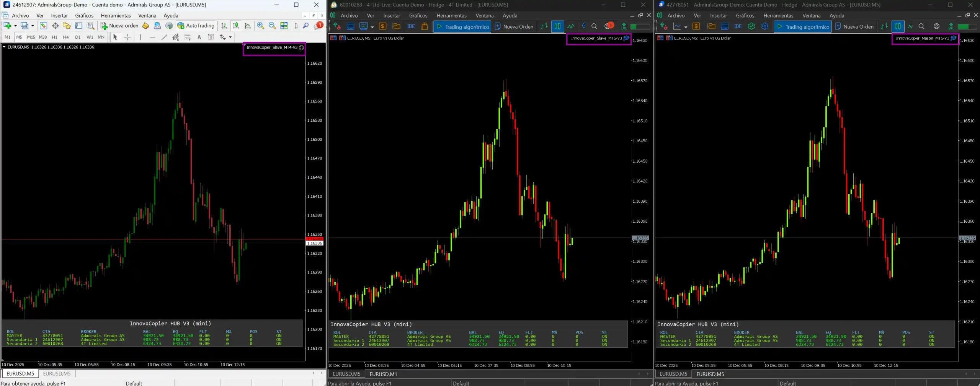The image size is (980, 386).
Task: Open the MetaEditor IDE from the middle terminal
Action: 411,27
